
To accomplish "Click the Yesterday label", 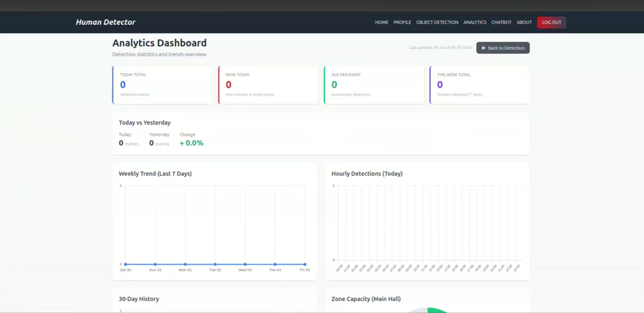I will tap(159, 134).
